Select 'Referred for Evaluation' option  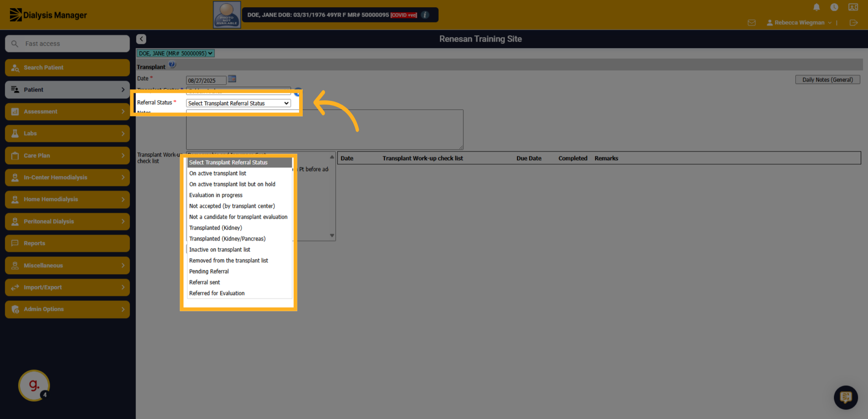click(x=239, y=293)
